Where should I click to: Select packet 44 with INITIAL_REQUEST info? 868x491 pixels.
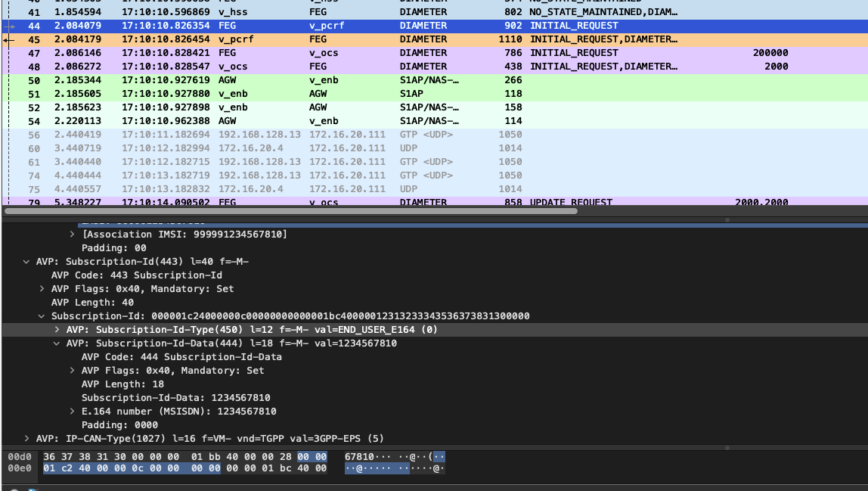point(302,25)
